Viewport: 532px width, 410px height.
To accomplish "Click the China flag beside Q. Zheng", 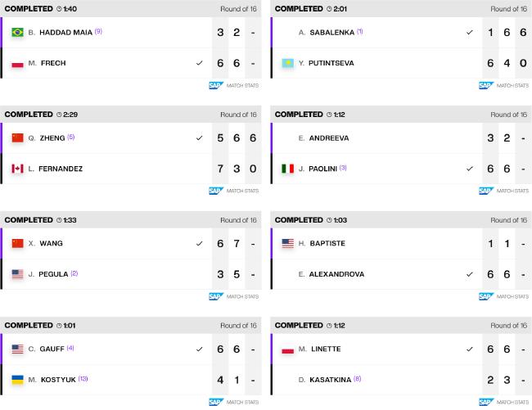I will (17, 137).
